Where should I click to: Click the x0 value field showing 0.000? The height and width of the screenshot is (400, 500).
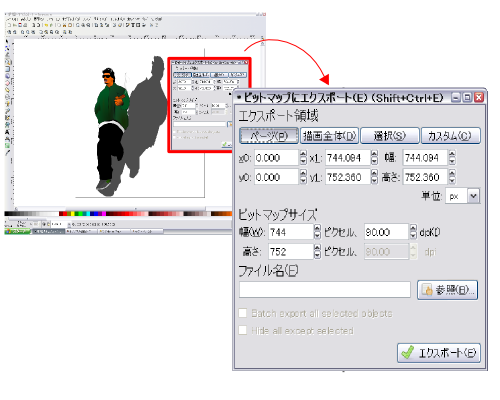[277, 157]
